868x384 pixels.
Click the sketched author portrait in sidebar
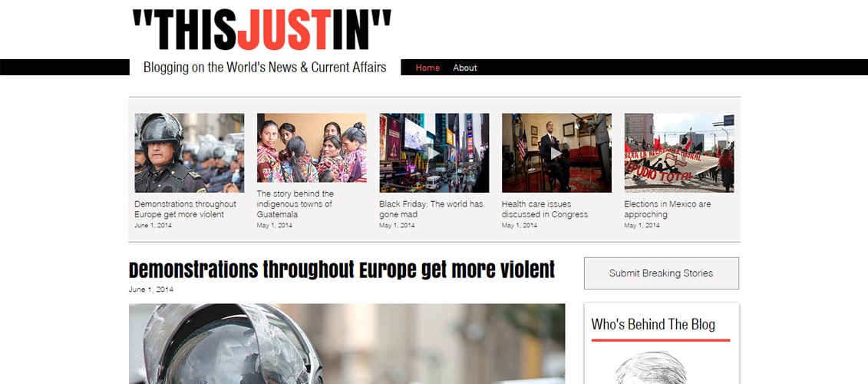click(x=652, y=368)
